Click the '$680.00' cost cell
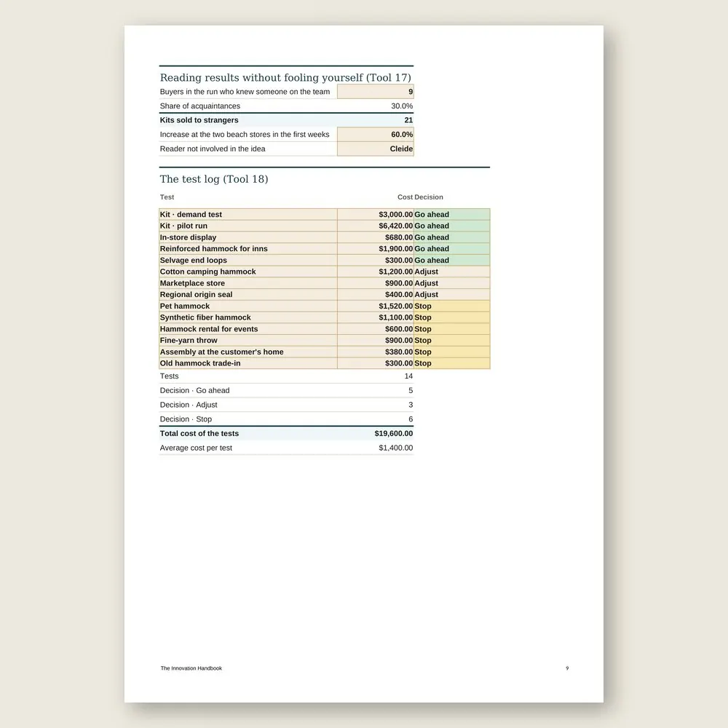The width and height of the screenshot is (728, 728). click(x=375, y=237)
